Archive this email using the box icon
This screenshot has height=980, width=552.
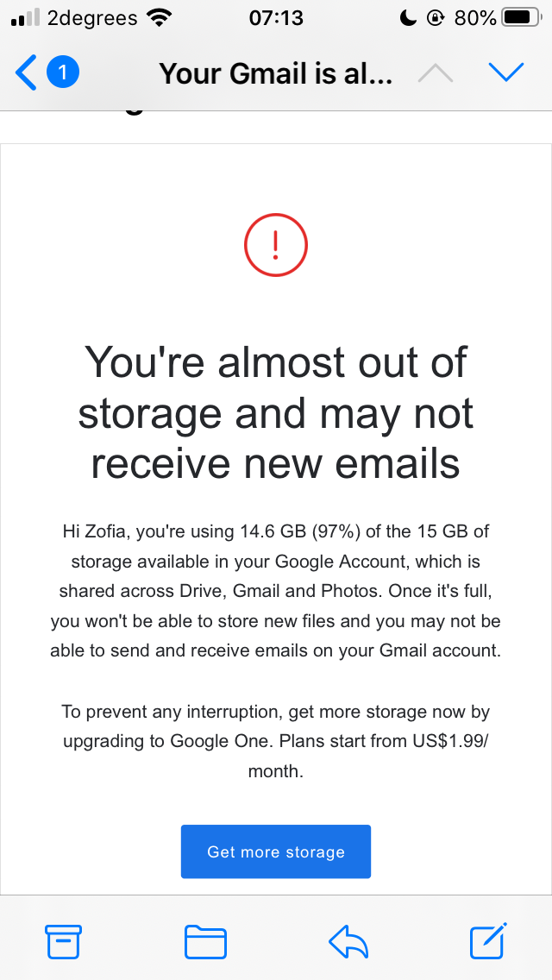coord(63,941)
